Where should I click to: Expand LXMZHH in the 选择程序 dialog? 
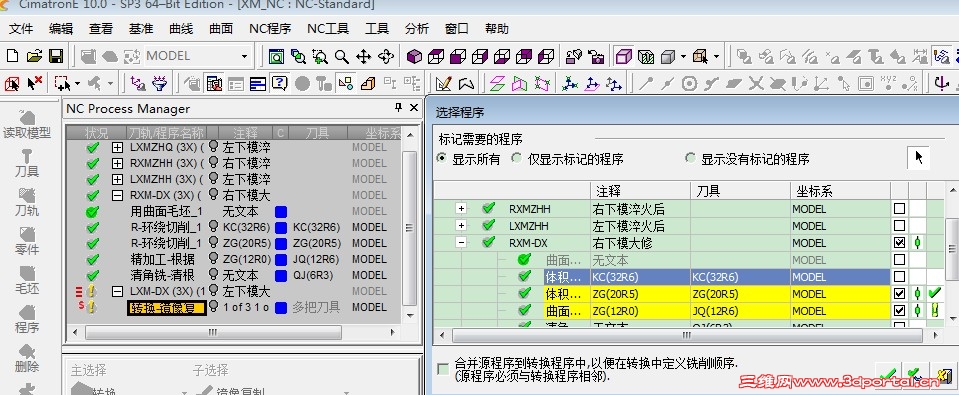[461, 226]
